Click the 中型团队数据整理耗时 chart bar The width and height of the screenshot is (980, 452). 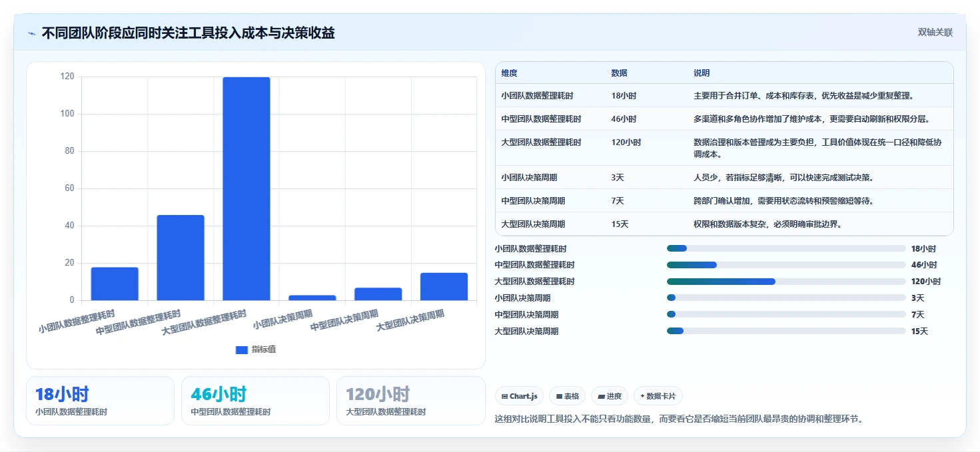(x=181, y=258)
